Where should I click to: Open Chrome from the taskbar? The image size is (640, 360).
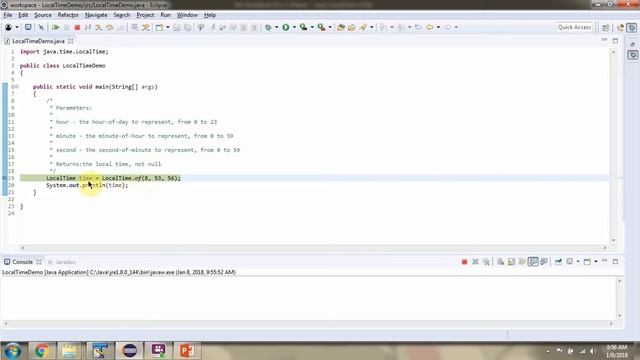pyautogui.click(x=41, y=351)
